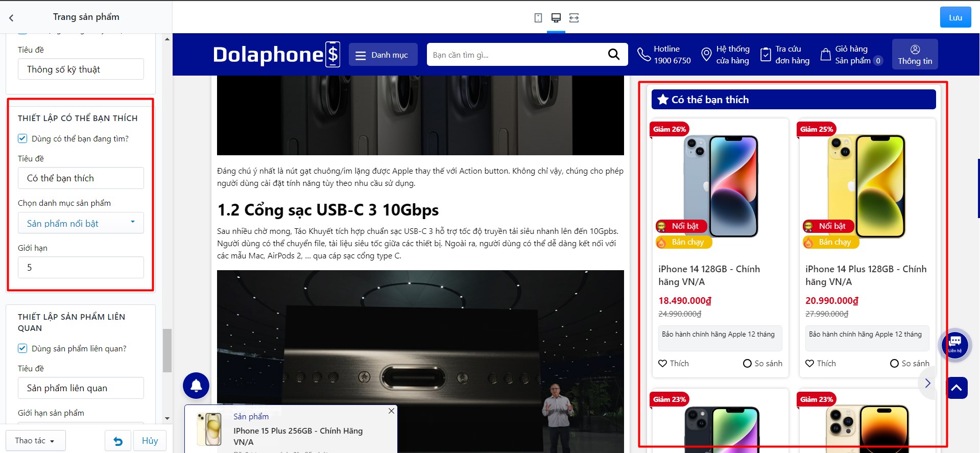Click the search magnifier icon
Image resolution: width=980 pixels, height=453 pixels.
coord(614,54)
